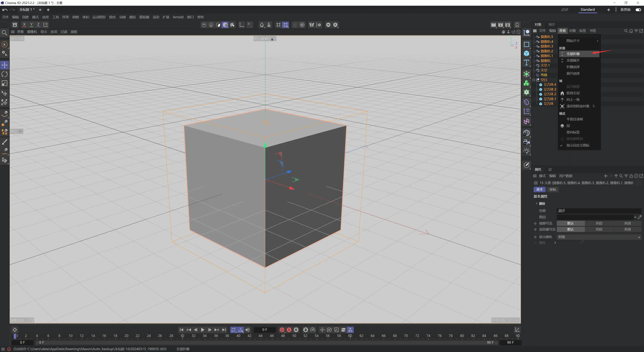Expand the 图标 section in attributes

point(536,204)
